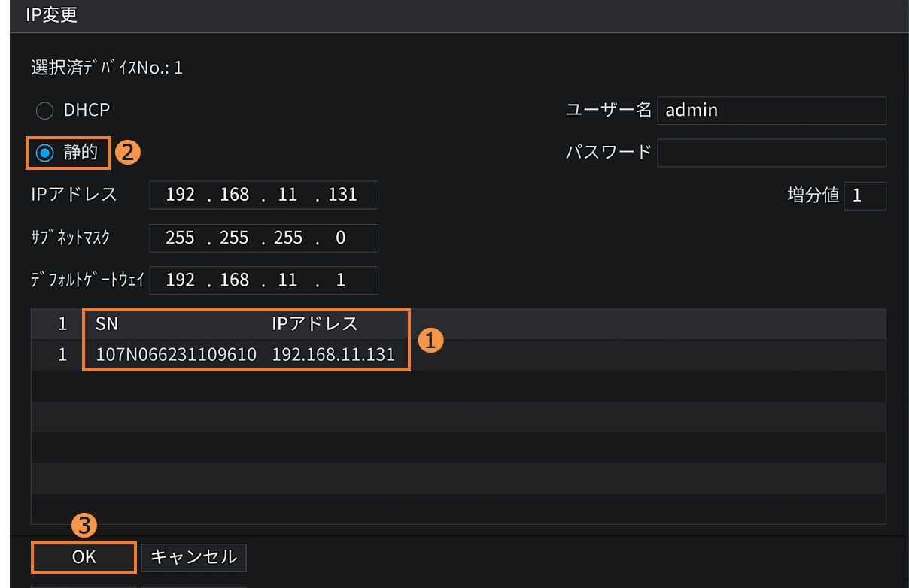
Task: Select device row with serial 107N066231109610
Action: pyautogui.click(x=176, y=355)
